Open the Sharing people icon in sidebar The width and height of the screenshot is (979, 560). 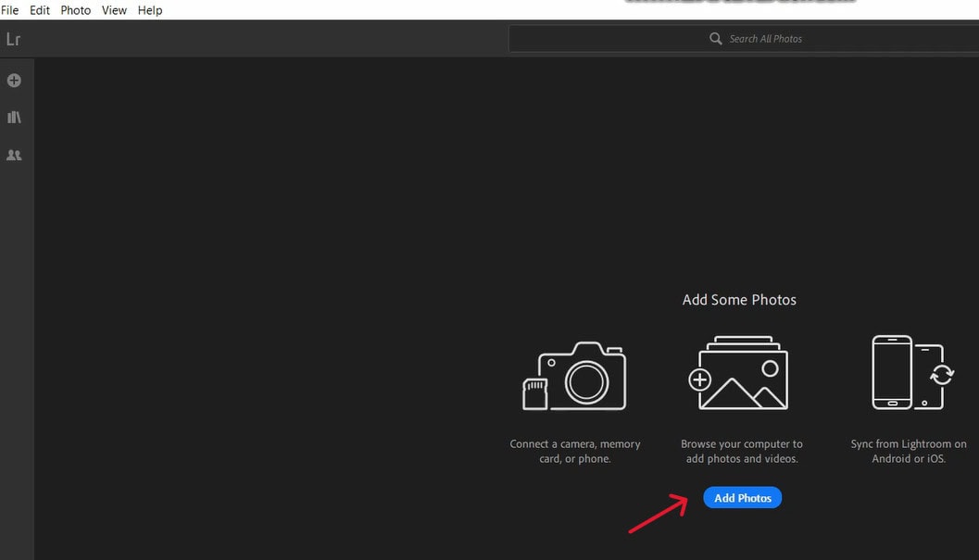click(14, 155)
